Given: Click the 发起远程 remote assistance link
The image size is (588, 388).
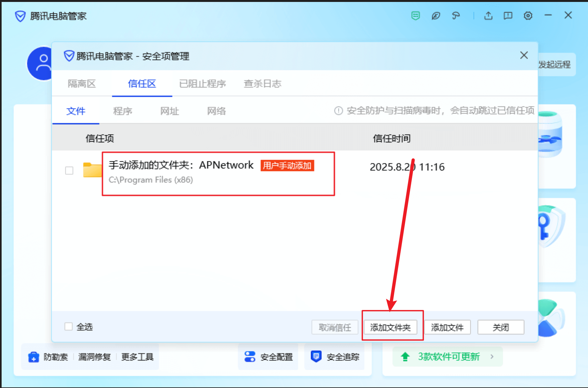Looking at the screenshot, I should (x=555, y=64).
